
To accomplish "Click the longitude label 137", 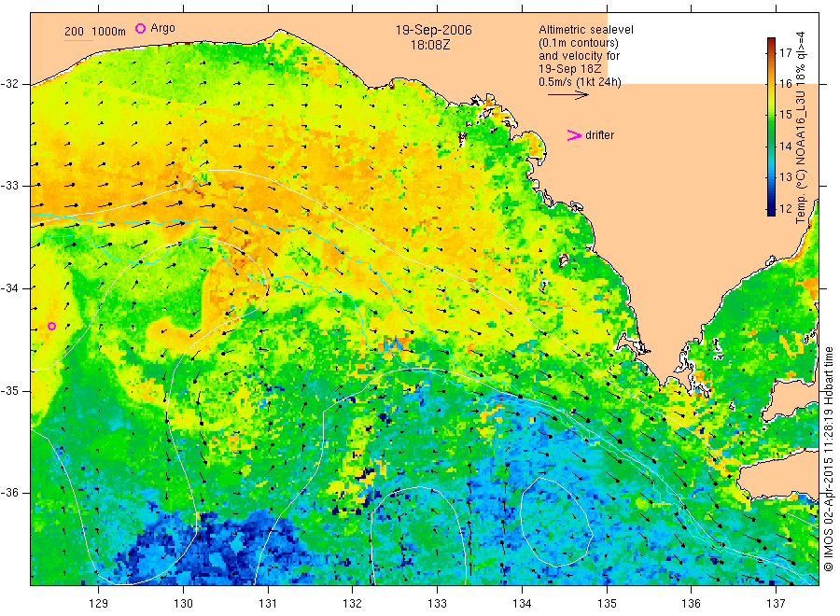I will point(776,603).
